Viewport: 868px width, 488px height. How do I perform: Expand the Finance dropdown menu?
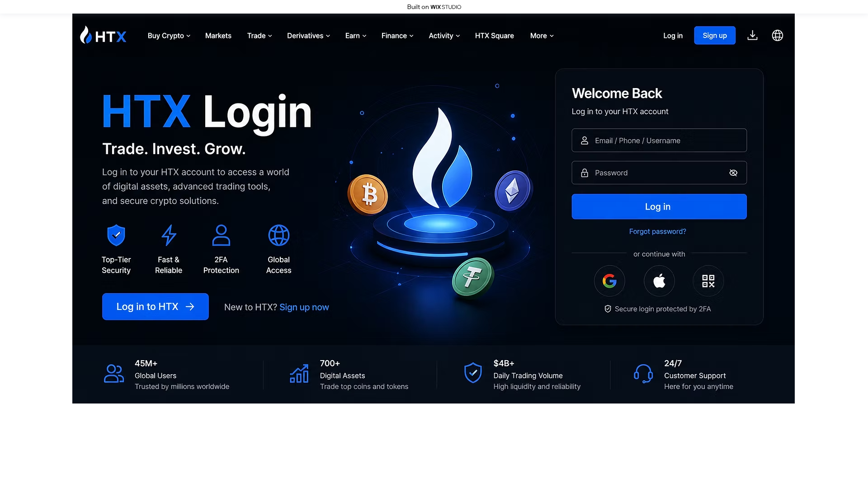pyautogui.click(x=397, y=36)
